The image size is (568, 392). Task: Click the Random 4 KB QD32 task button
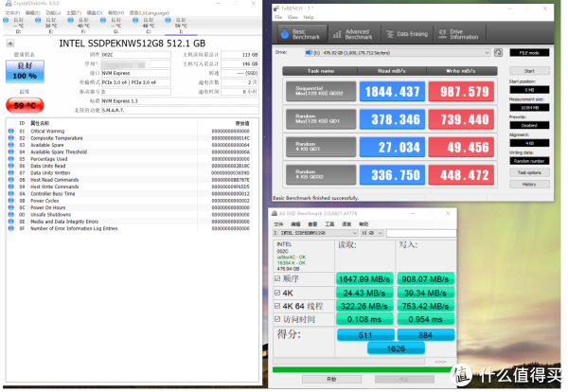(321, 174)
